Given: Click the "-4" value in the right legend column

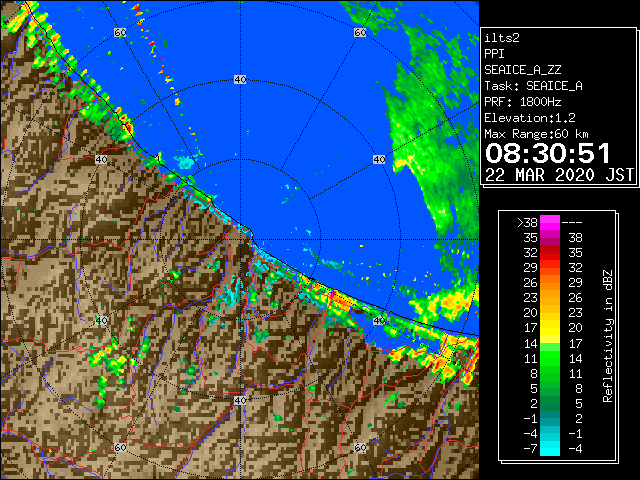Looking at the screenshot, I should (575, 449).
